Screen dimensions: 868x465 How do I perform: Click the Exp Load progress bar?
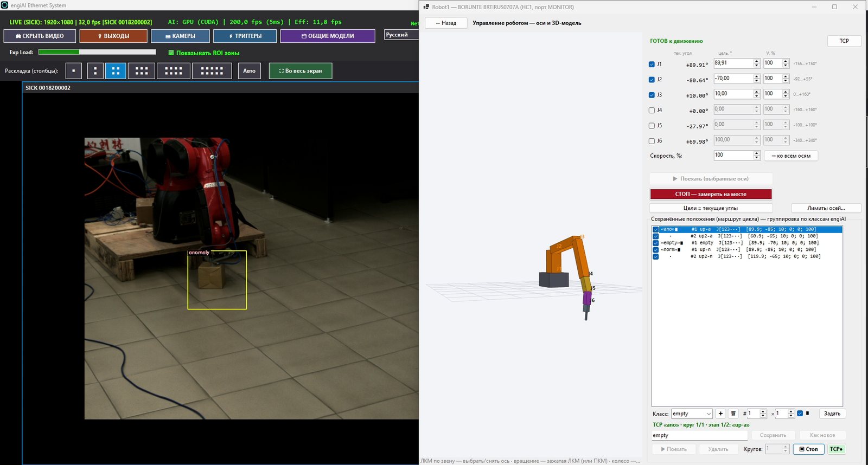[x=97, y=52]
